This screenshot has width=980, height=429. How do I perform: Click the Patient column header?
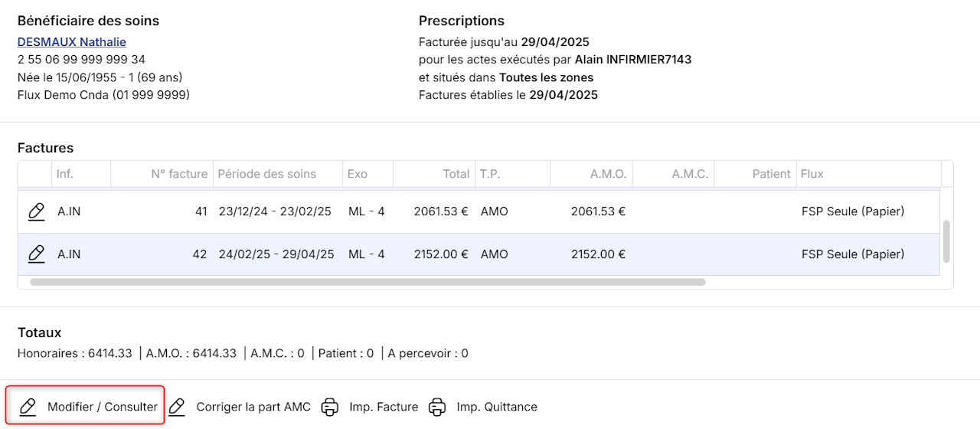[771, 174]
